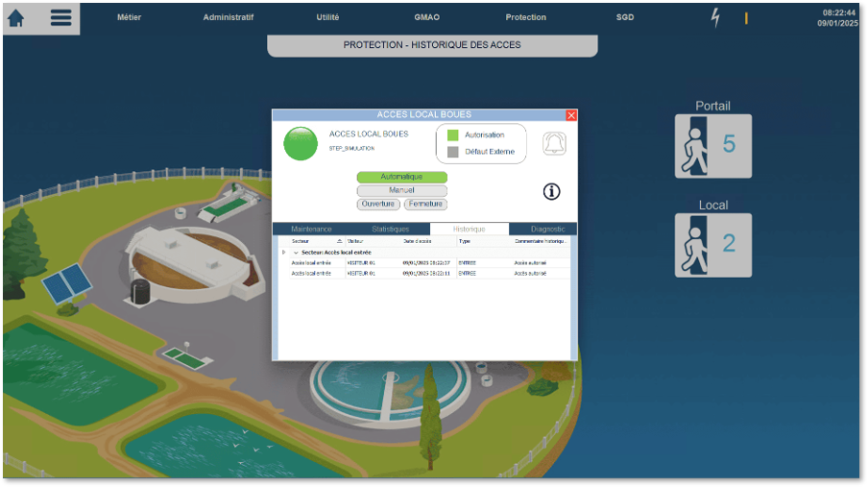Screen dimensions: 868x487
Task: Go to the home screen icon
Action: pos(15,17)
